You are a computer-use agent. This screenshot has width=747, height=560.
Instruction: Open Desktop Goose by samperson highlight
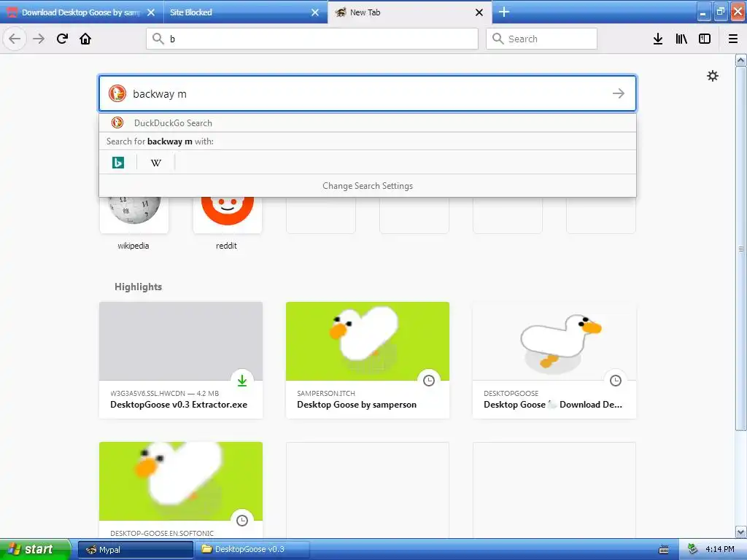(368, 360)
